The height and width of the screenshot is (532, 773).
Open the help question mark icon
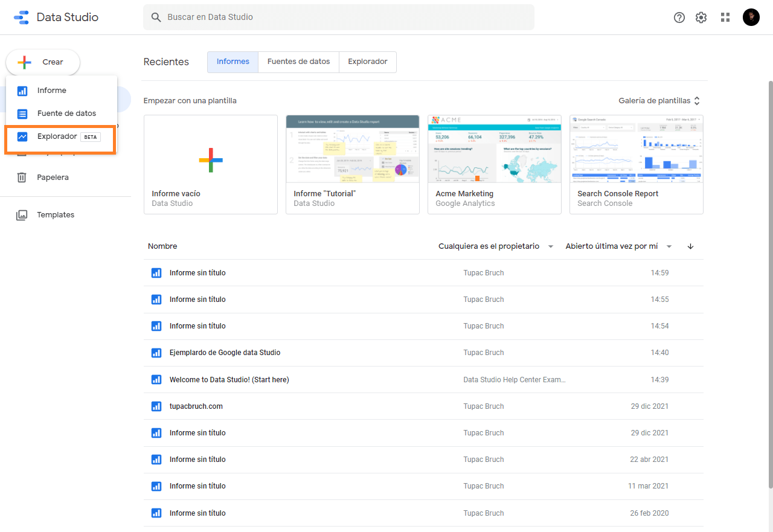[x=679, y=18]
